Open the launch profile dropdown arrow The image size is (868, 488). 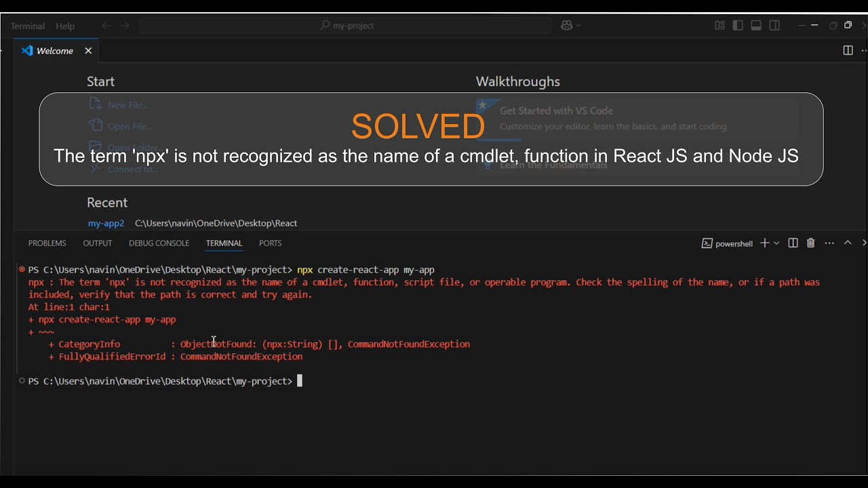pos(776,243)
